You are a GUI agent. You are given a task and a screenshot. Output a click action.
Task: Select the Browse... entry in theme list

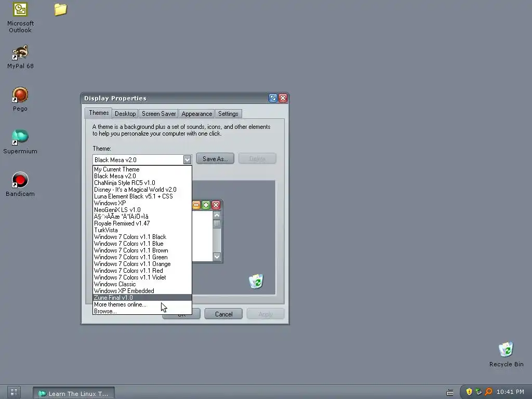142,311
